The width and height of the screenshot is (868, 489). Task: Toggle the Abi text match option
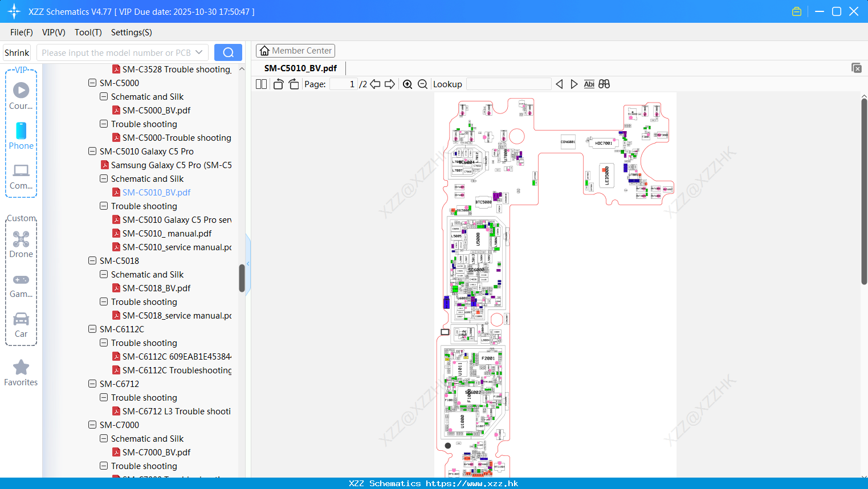pyautogui.click(x=589, y=84)
